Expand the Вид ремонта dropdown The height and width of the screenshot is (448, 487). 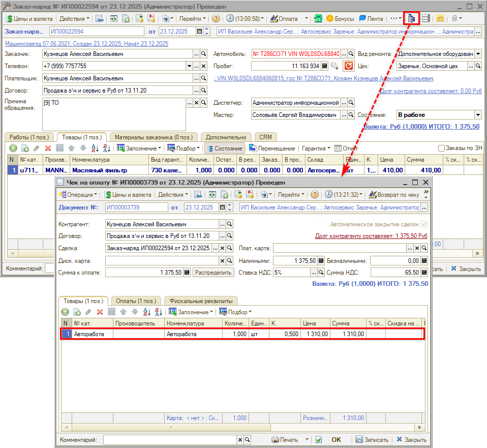477,54
